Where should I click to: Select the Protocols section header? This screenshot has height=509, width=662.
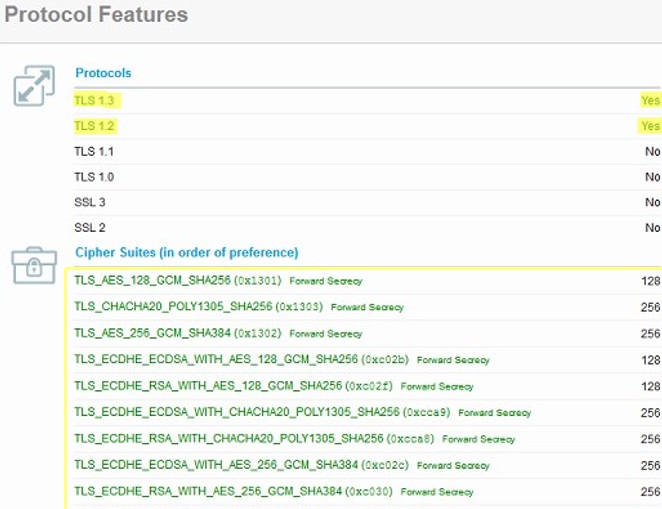(x=103, y=73)
